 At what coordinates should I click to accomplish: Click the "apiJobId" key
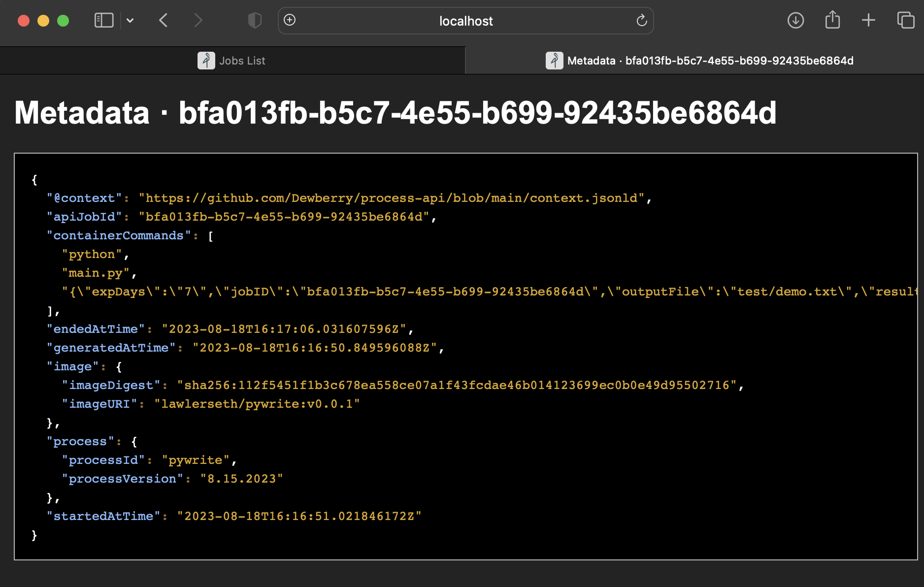tap(84, 217)
